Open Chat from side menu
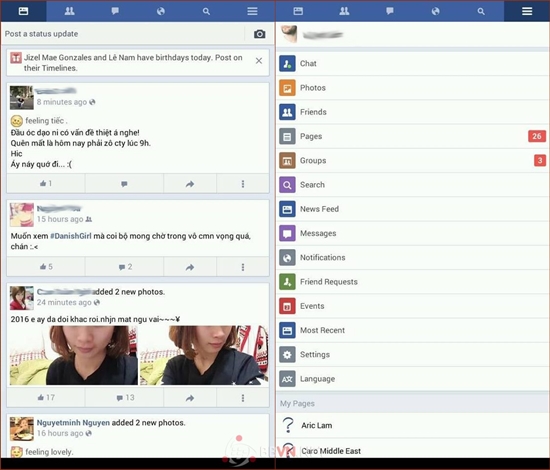This screenshot has height=470, width=550. 413,63
